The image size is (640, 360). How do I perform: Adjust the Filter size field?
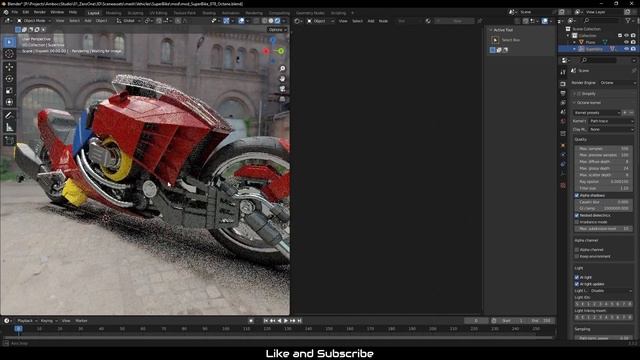(604, 188)
